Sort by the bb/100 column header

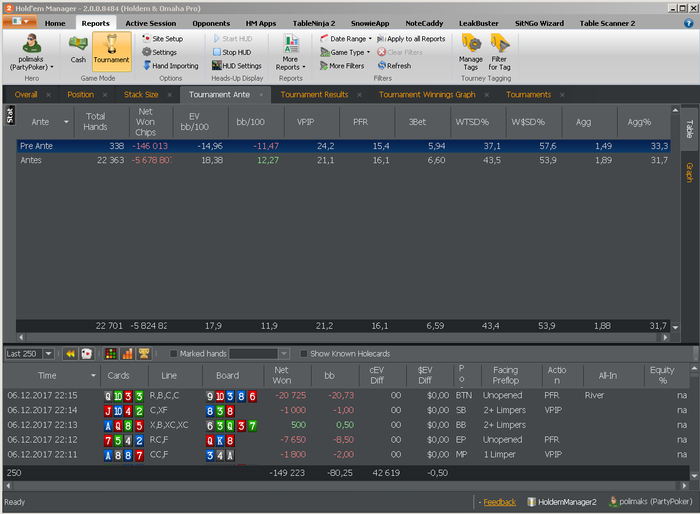pos(256,122)
